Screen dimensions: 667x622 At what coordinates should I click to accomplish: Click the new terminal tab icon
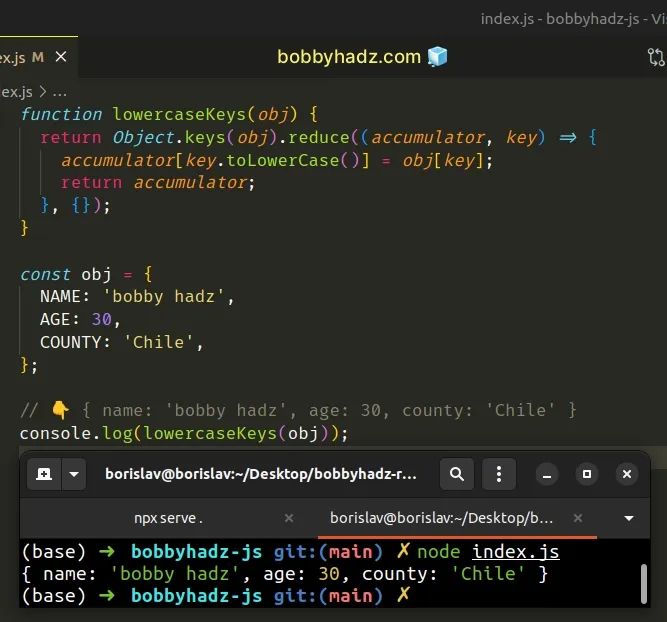click(x=44, y=474)
